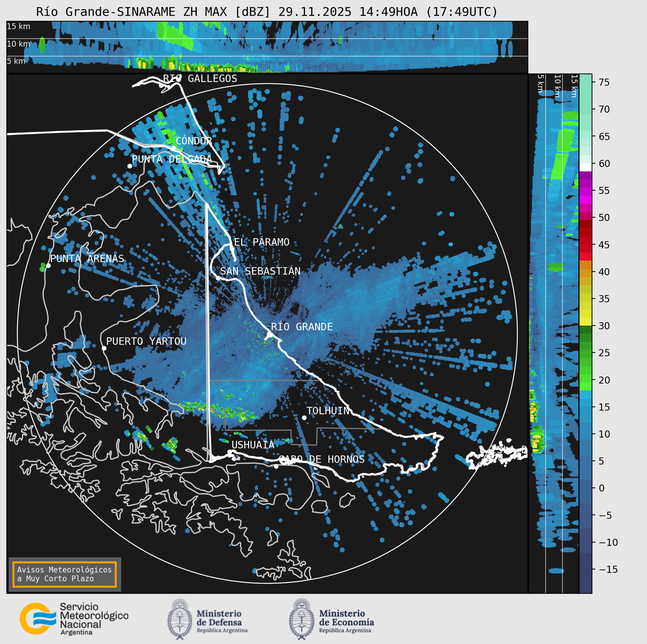
Task: Click the Ministerio de Defensa text
Action: (222, 622)
